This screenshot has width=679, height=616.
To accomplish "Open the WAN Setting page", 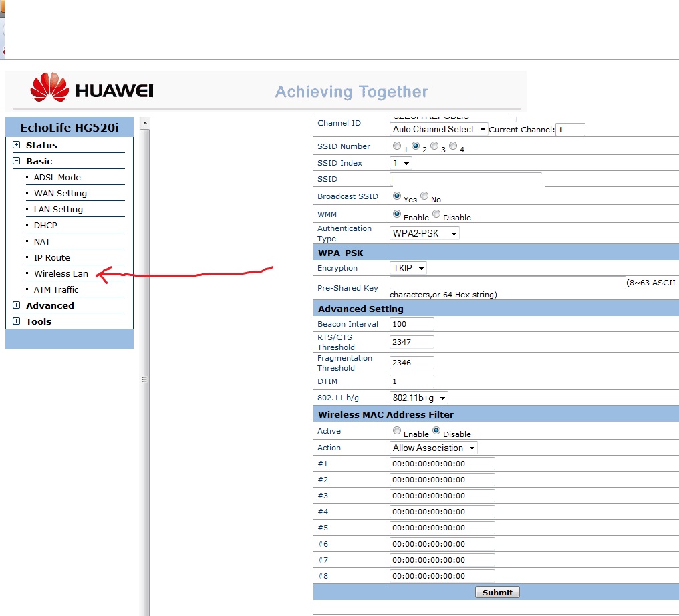I will (x=60, y=193).
